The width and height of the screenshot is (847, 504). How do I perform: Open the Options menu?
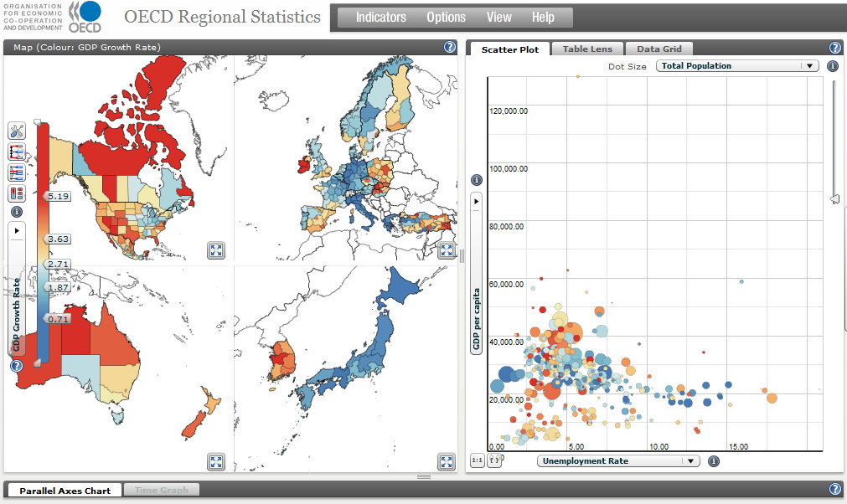(447, 18)
